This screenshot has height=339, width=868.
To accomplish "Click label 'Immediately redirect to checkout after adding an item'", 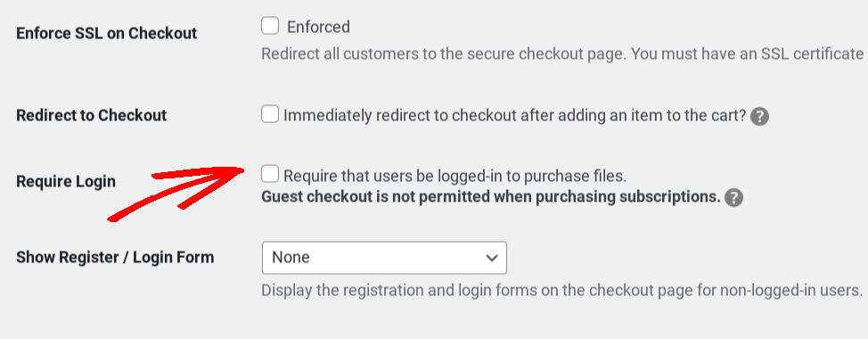I will pos(515,116).
